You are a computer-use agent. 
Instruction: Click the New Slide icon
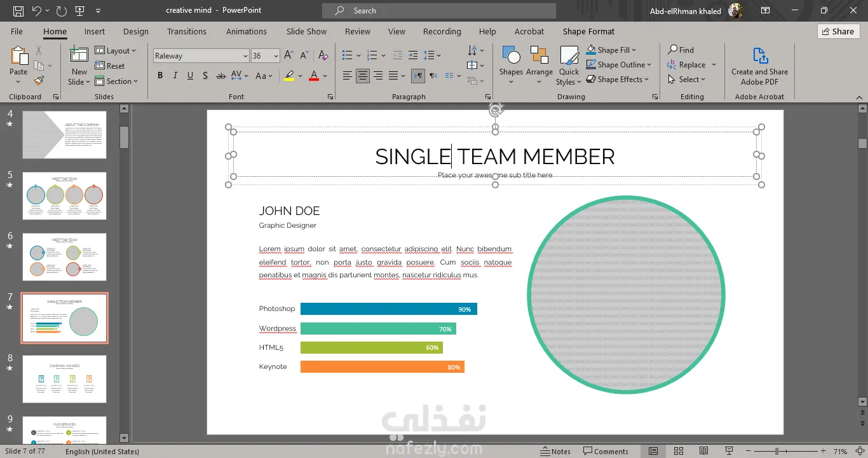click(79, 56)
